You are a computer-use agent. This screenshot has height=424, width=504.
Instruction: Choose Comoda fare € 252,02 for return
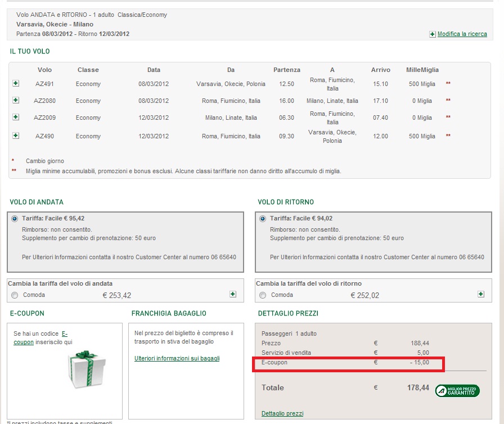point(263,295)
